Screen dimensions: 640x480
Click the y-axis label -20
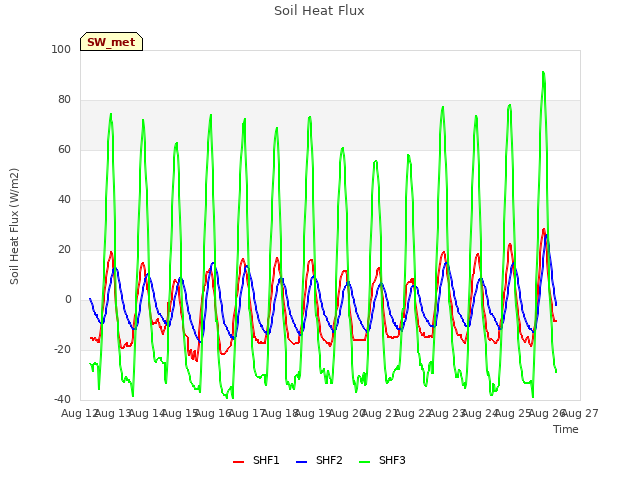tap(62, 349)
